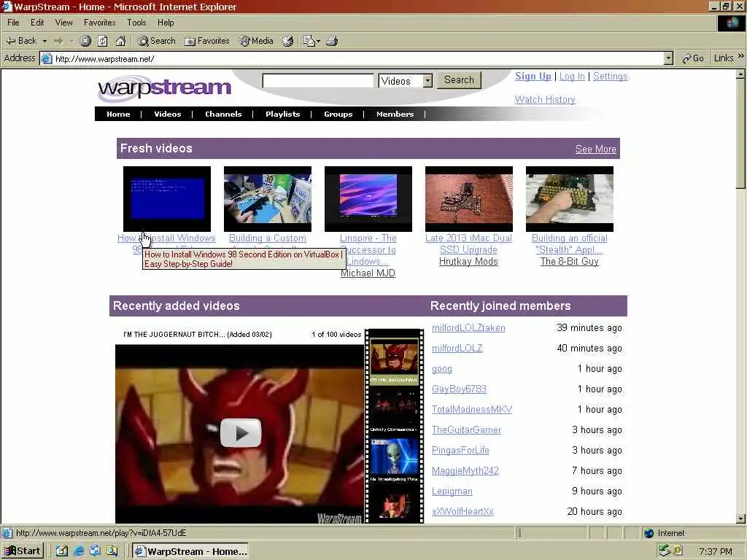This screenshot has width=747, height=560.
Task: Click the page Search button
Action: coord(459,80)
